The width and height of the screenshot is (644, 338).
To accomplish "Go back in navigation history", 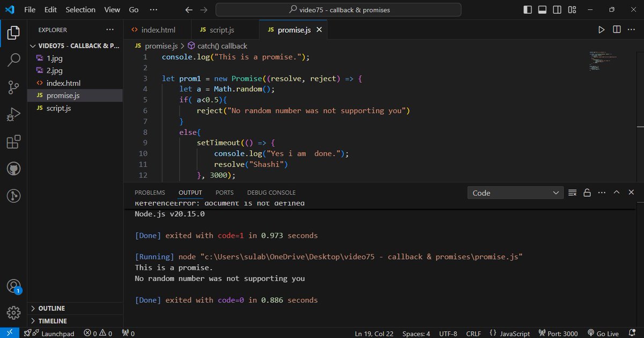I will click(188, 10).
